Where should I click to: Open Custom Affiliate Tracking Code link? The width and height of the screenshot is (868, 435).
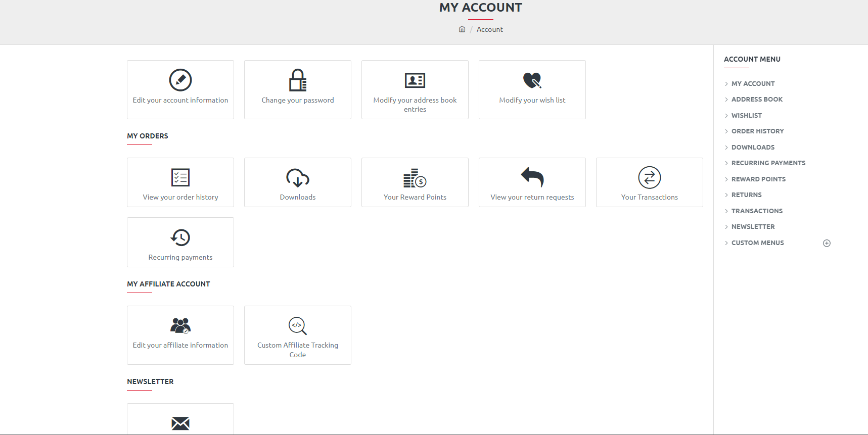pyautogui.click(x=298, y=350)
